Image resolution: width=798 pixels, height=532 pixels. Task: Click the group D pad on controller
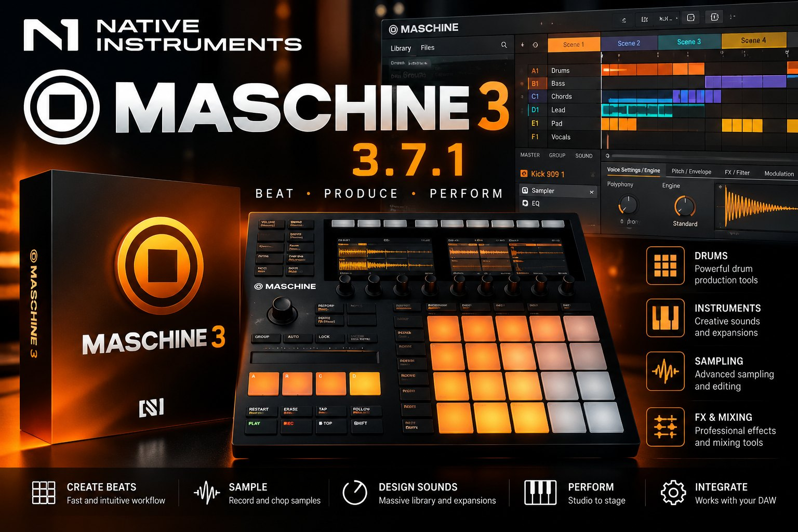(365, 383)
